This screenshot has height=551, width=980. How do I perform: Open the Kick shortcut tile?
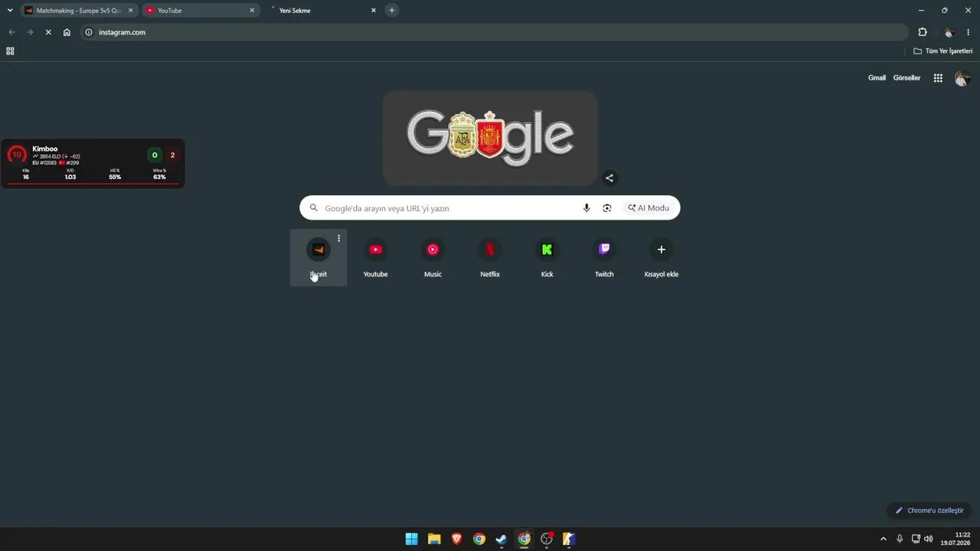[x=547, y=258]
